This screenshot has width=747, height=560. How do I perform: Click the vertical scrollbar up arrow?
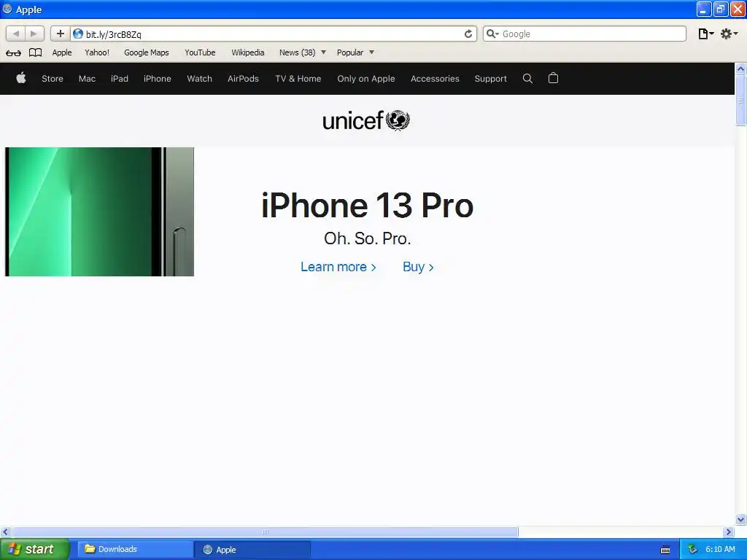(x=741, y=69)
